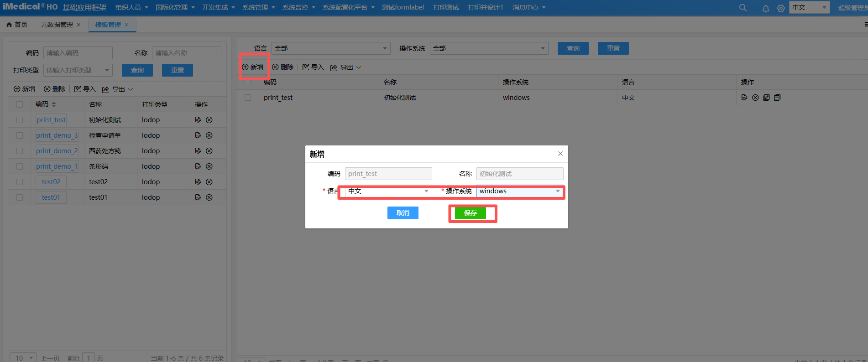Open the notification bell

pyautogui.click(x=766, y=8)
